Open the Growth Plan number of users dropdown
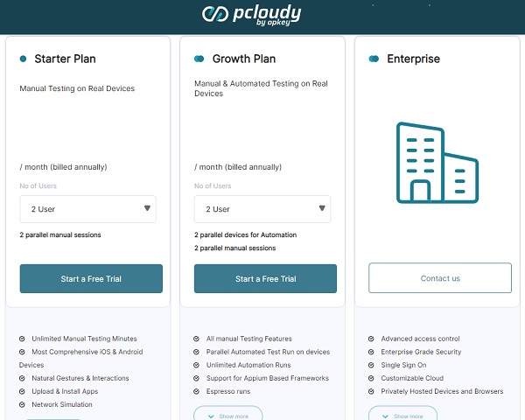This screenshot has height=420, width=525. click(x=262, y=209)
